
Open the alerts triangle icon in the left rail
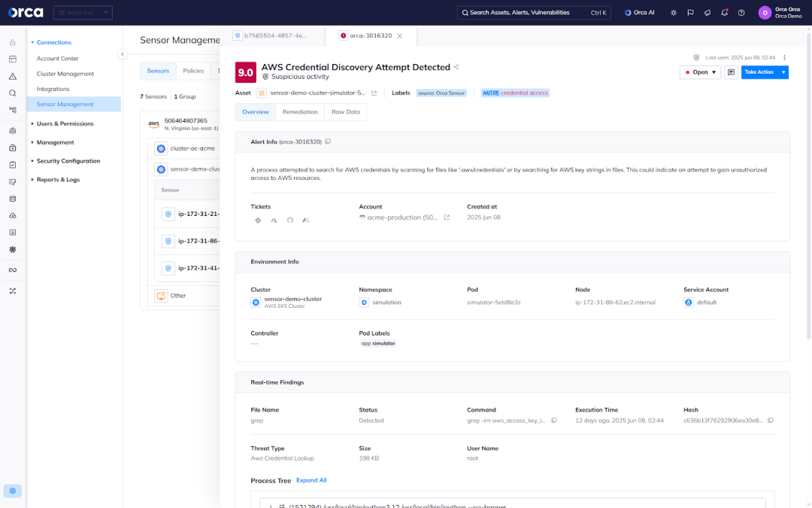click(13, 76)
